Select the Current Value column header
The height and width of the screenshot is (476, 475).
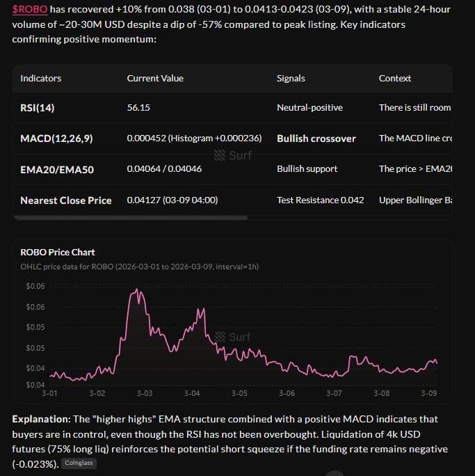coord(155,79)
